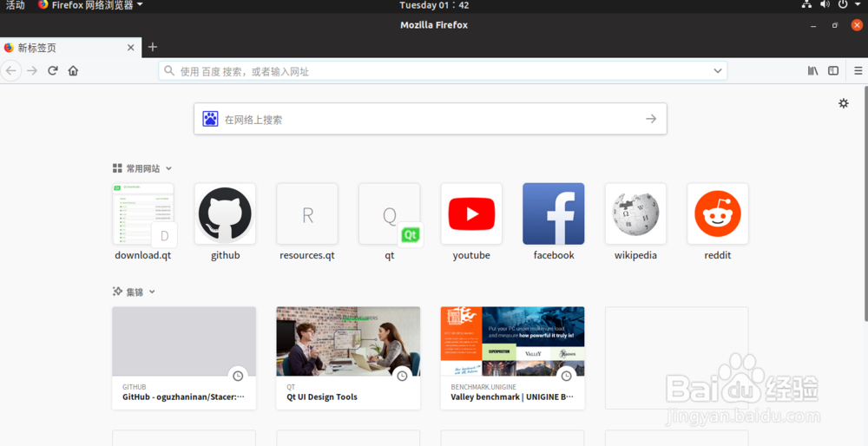Click the sparkle icon beside 集锦
Viewport: 868px width, 446px height.
117,292
